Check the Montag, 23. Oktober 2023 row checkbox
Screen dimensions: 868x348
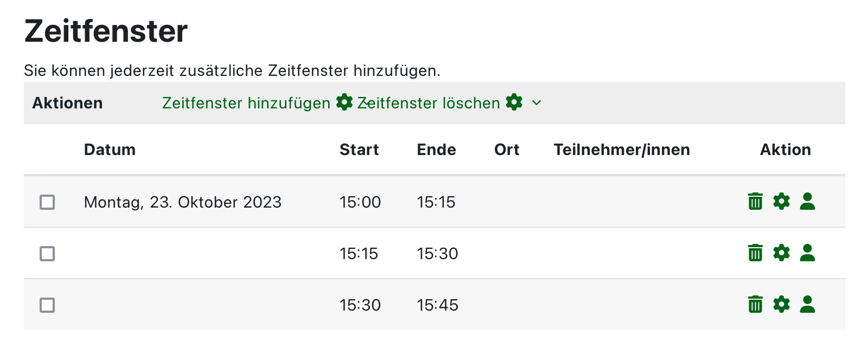pyautogui.click(x=47, y=202)
